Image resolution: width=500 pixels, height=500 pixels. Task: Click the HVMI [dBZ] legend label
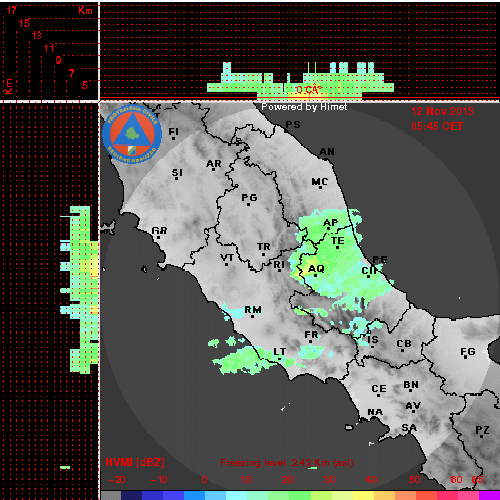pos(135,462)
